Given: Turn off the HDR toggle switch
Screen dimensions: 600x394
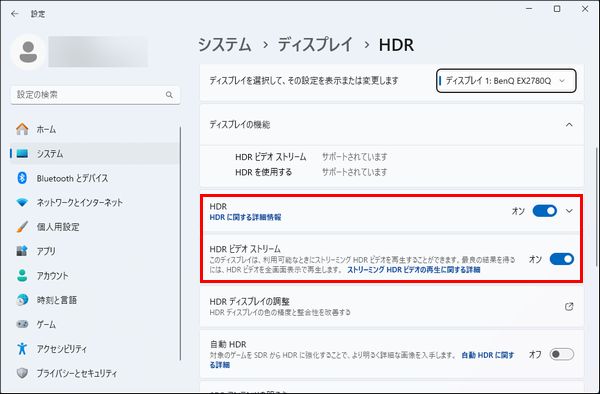Looking at the screenshot, I should pyautogui.click(x=545, y=211).
